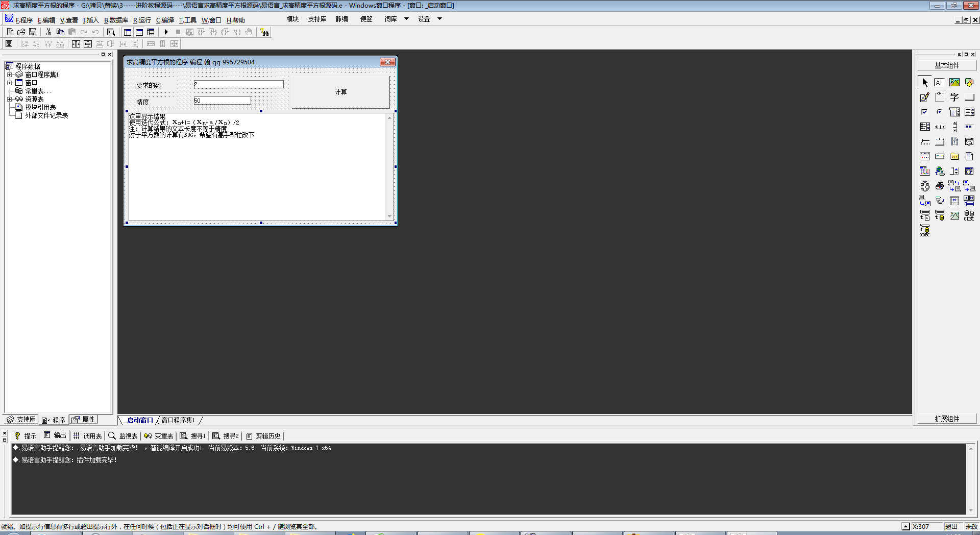Click the Save toolbar icon
This screenshot has width=980, height=535.
click(x=32, y=32)
